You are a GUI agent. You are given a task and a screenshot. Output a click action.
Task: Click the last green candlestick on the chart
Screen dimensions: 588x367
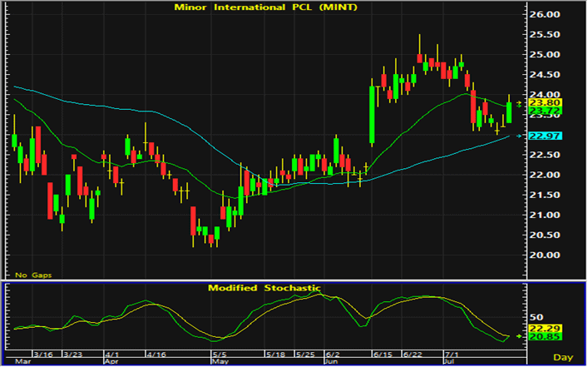point(509,112)
